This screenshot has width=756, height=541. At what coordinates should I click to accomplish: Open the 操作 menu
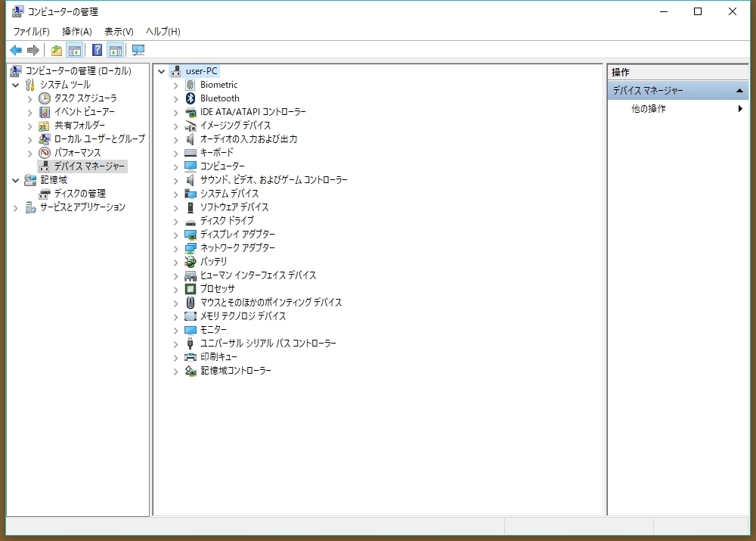pyautogui.click(x=76, y=32)
